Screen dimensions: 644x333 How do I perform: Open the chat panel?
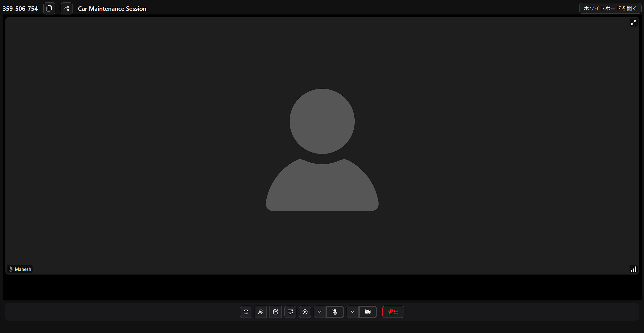pyautogui.click(x=246, y=312)
